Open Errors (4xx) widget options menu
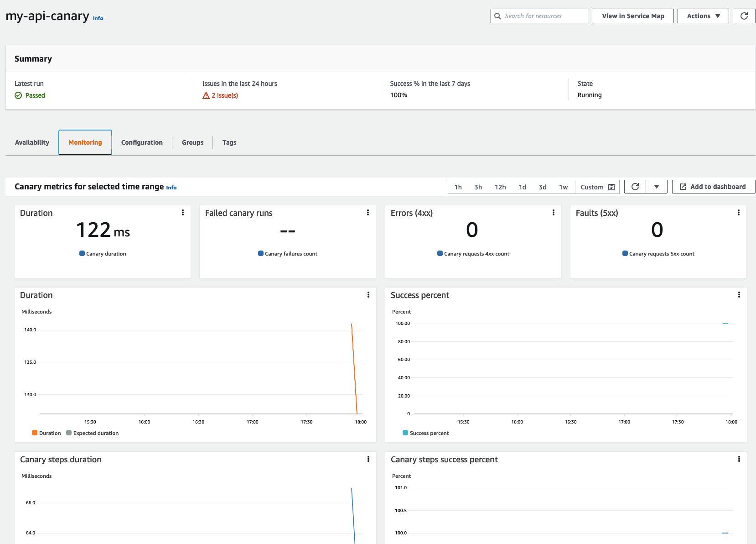 553,213
